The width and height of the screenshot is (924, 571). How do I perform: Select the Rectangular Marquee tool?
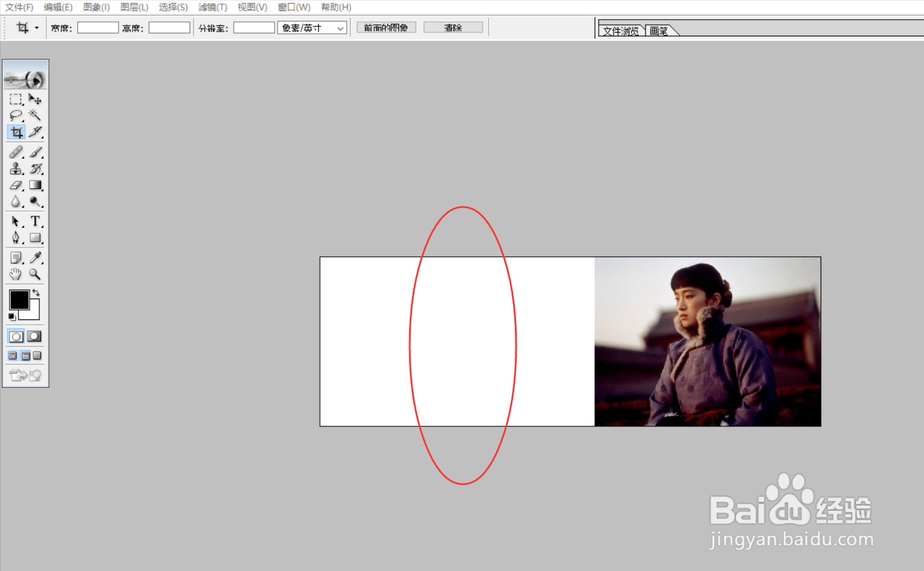tap(16, 99)
